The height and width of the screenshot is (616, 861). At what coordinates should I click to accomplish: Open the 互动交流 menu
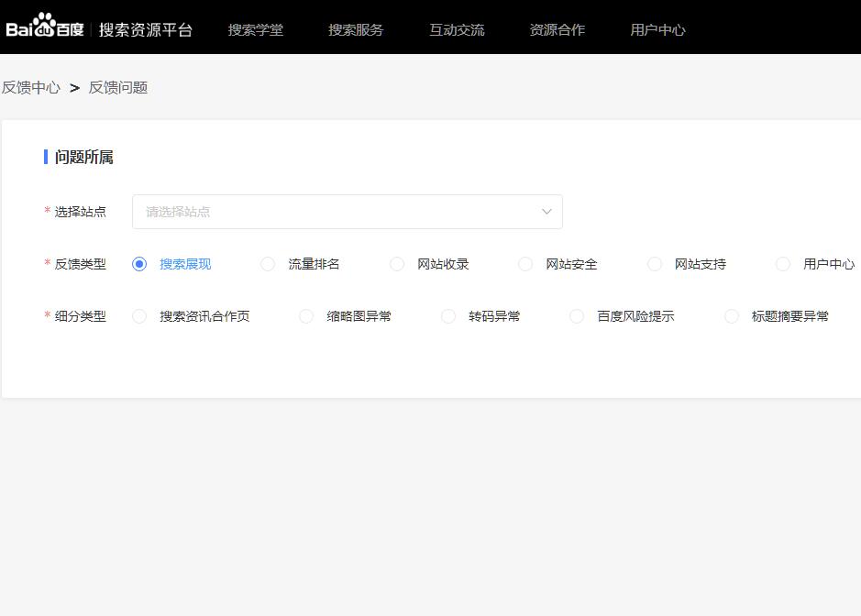point(457,29)
